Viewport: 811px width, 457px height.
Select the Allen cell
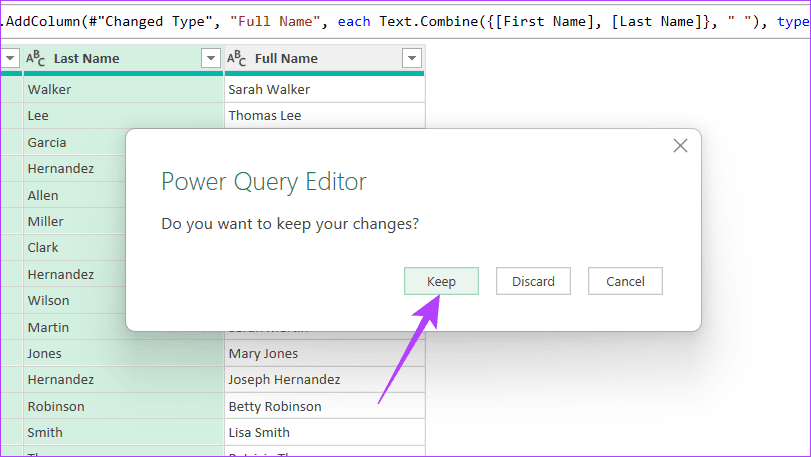(x=74, y=195)
